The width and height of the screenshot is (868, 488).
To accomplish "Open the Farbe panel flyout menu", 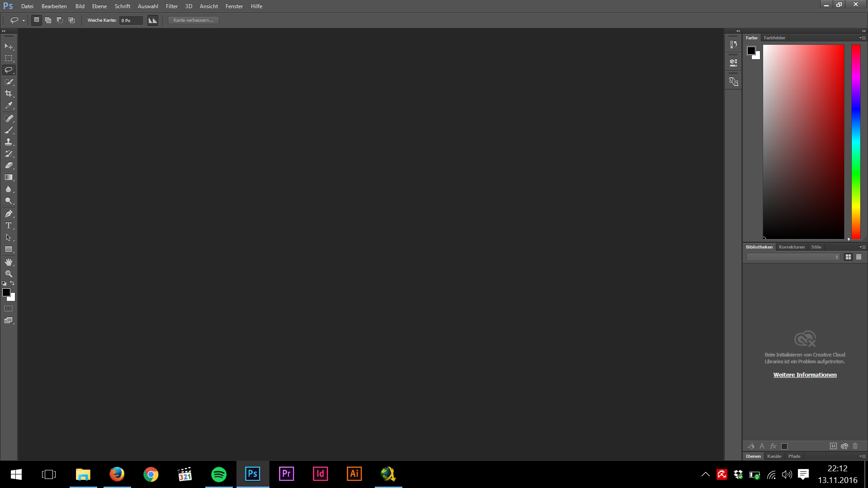I will click(862, 38).
